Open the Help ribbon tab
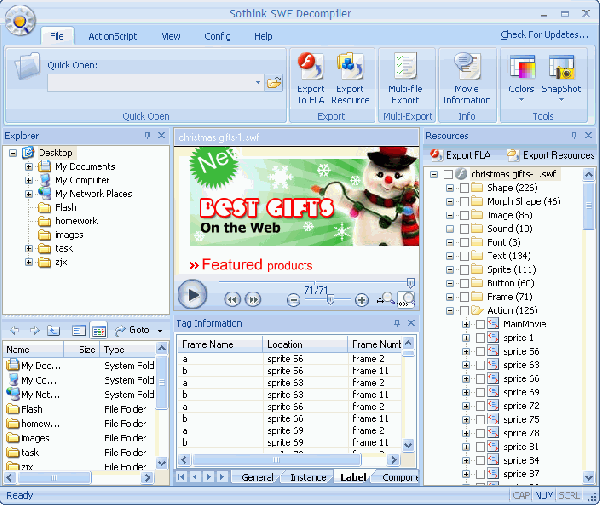This screenshot has width=600, height=505. (x=263, y=37)
